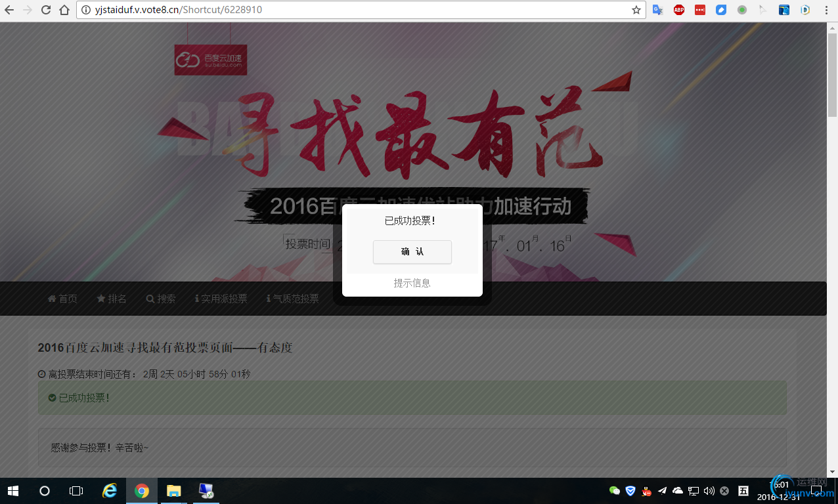Reload the page with the refresh icon

45,10
